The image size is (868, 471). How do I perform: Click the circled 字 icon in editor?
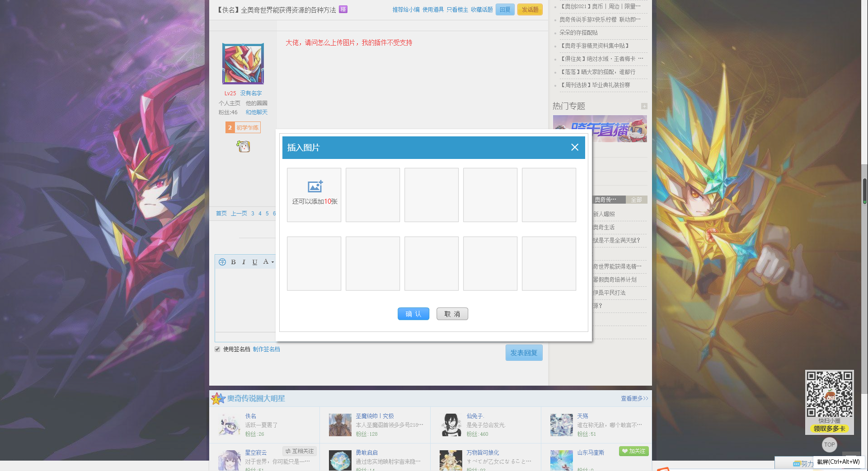tap(222, 262)
